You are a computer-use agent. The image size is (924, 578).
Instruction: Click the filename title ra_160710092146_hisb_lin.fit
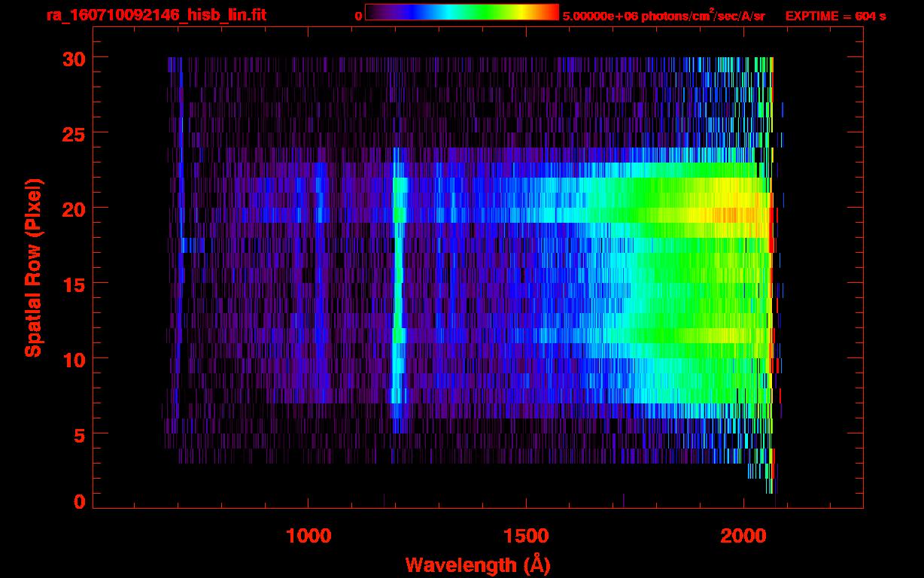point(156,16)
